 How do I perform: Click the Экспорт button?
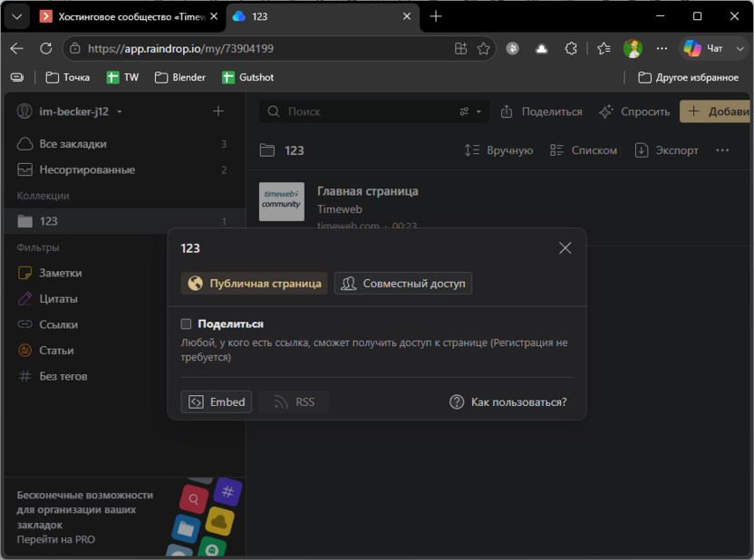pyautogui.click(x=666, y=150)
